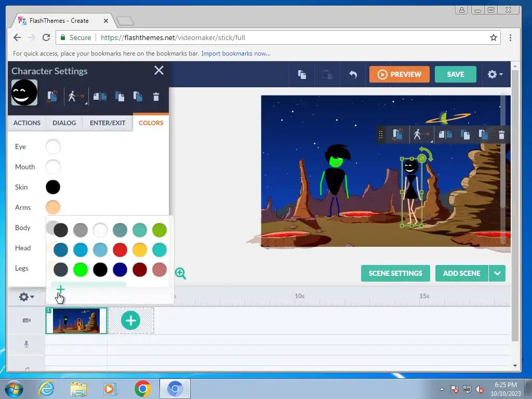The image size is (532, 399).
Task: Open the Eye color swatch
Action: 53,147
